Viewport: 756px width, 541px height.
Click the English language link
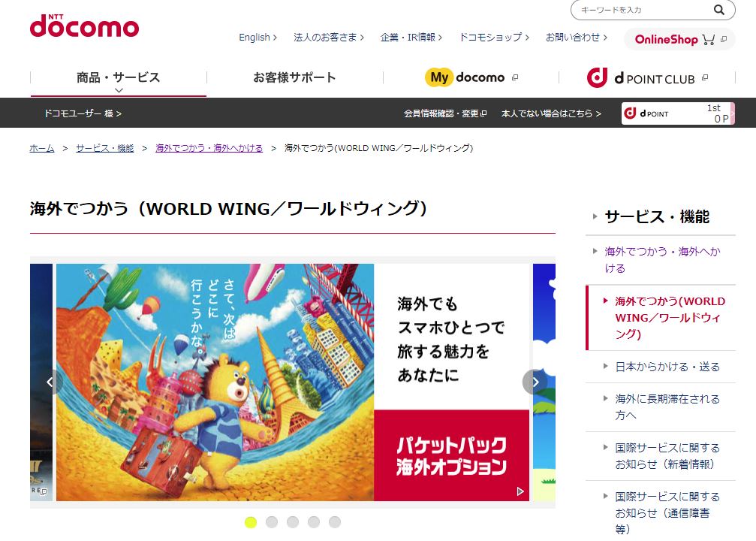[258, 37]
